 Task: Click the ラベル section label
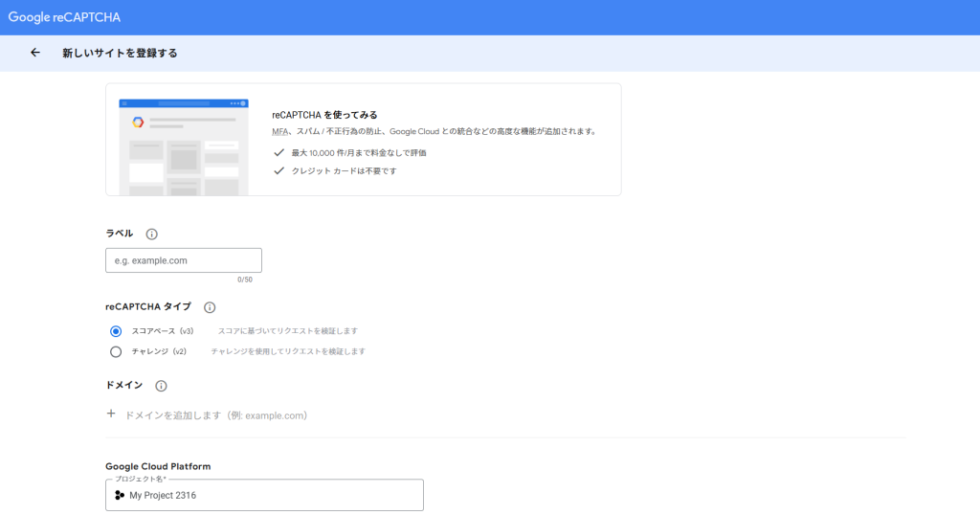click(x=120, y=234)
